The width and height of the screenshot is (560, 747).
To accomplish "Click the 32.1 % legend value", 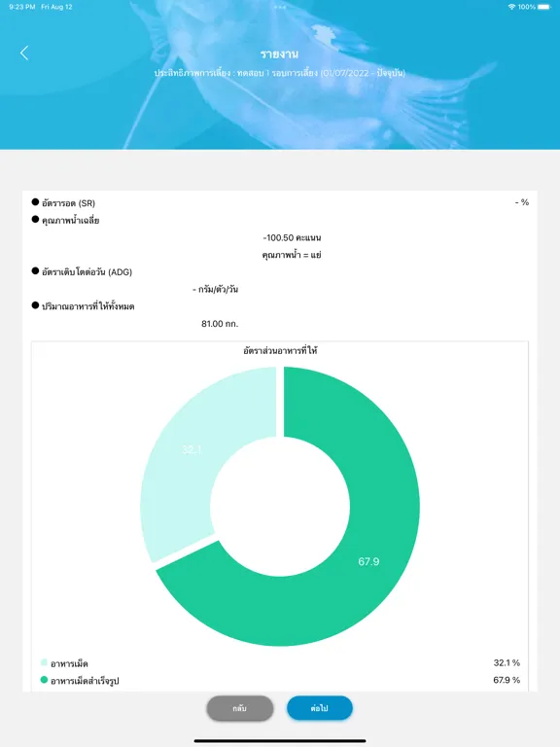I will click(x=507, y=662).
